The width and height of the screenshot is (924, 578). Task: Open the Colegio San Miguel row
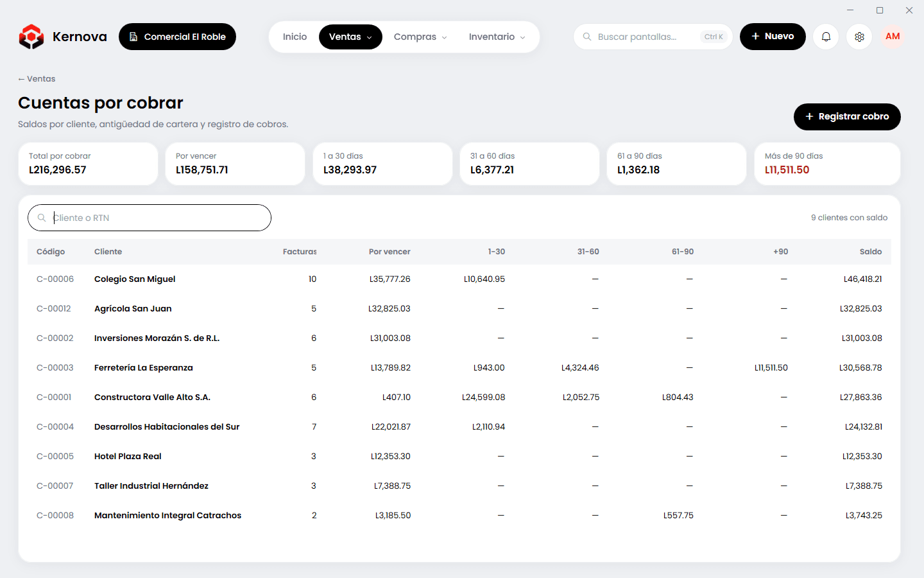[x=459, y=279]
